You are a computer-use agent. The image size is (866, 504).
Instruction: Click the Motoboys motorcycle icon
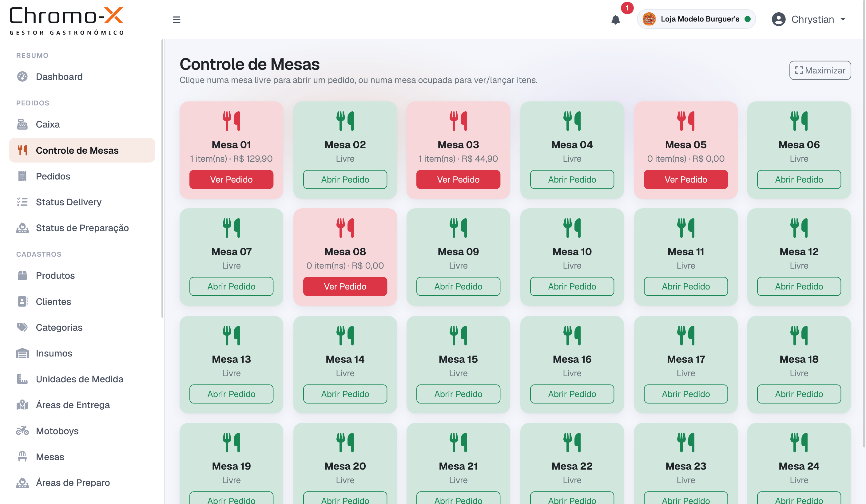pyautogui.click(x=22, y=431)
